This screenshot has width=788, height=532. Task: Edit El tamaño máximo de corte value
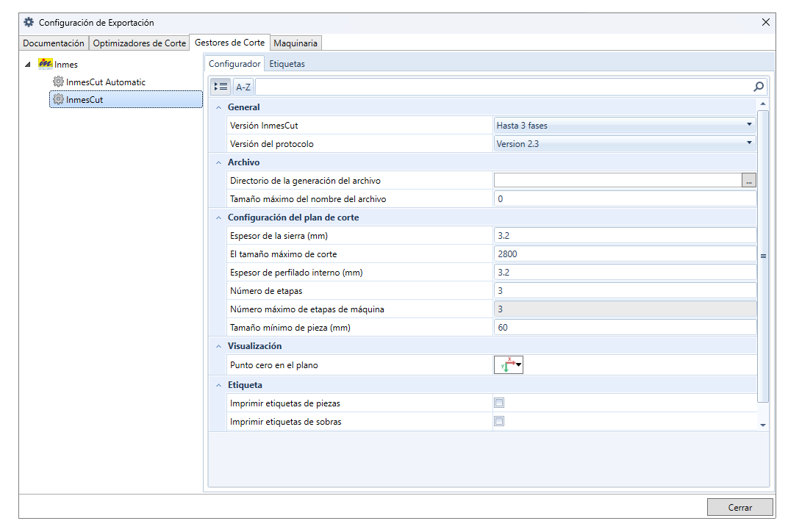pos(625,254)
